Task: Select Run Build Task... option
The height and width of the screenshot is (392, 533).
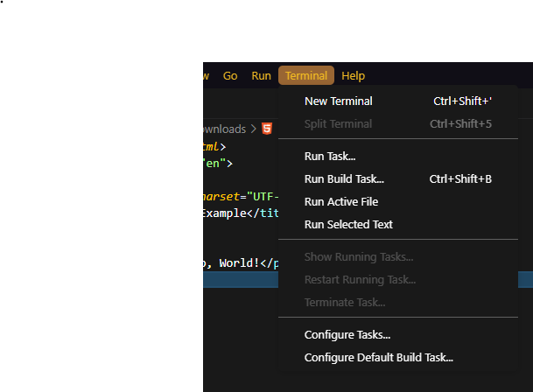Action: (x=344, y=179)
